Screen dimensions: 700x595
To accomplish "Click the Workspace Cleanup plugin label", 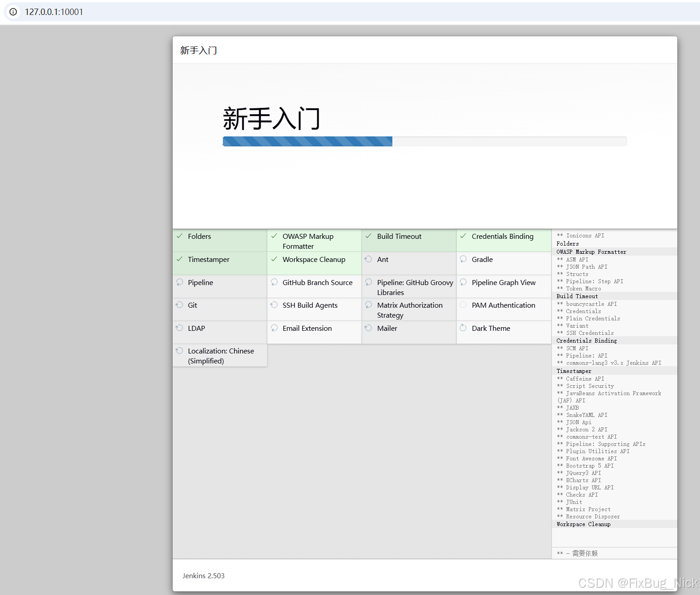I will click(314, 259).
